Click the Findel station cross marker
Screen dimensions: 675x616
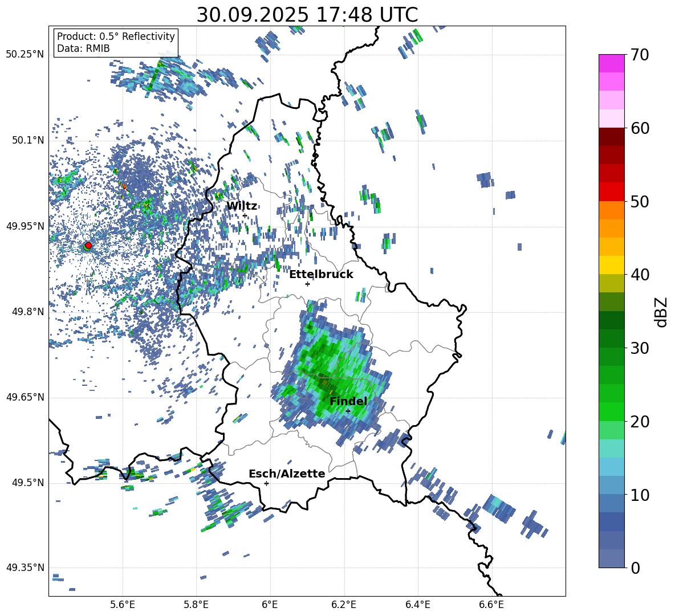coord(348,411)
